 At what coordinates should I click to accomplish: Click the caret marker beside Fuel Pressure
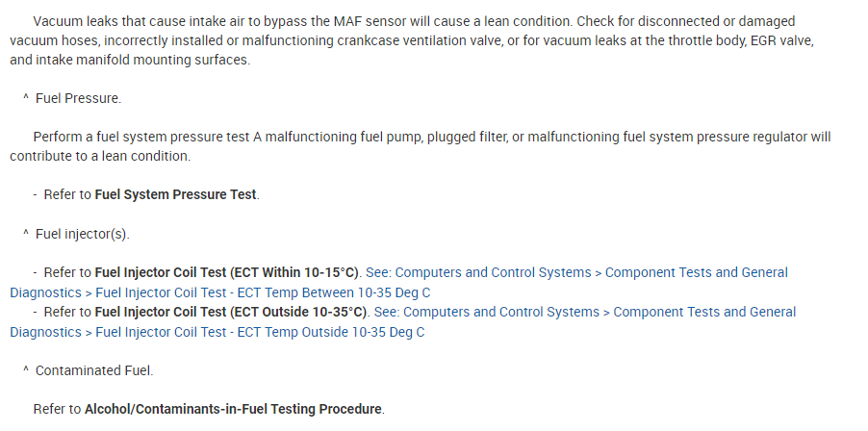click(x=25, y=98)
